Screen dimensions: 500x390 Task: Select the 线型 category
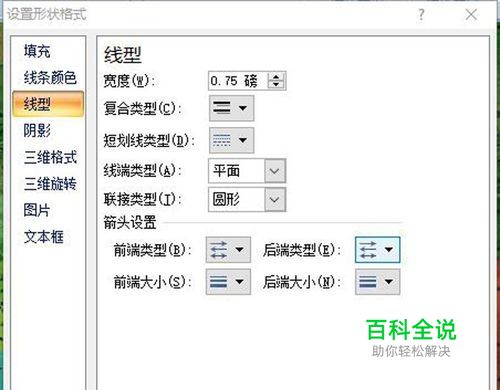(48, 104)
